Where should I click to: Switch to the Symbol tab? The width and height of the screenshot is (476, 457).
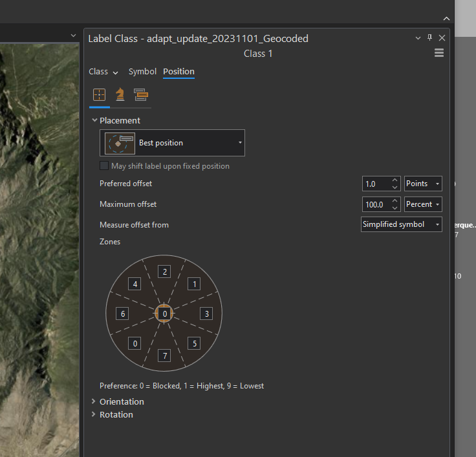[142, 72]
